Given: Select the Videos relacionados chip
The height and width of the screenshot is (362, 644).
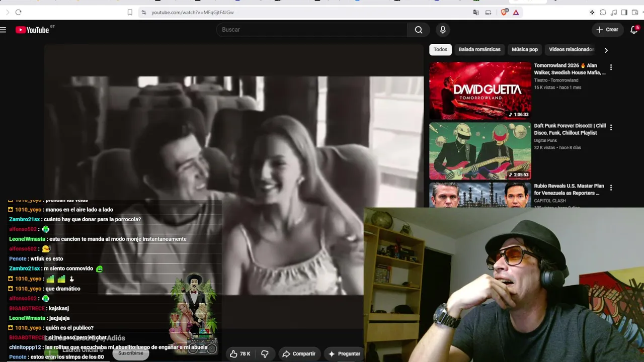Looking at the screenshot, I should pyautogui.click(x=572, y=49).
